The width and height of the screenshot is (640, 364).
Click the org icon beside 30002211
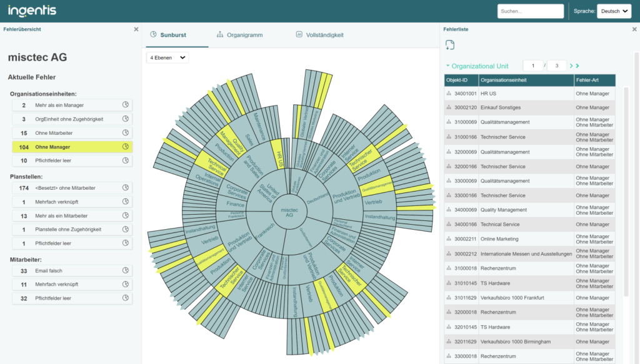click(x=449, y=239)
